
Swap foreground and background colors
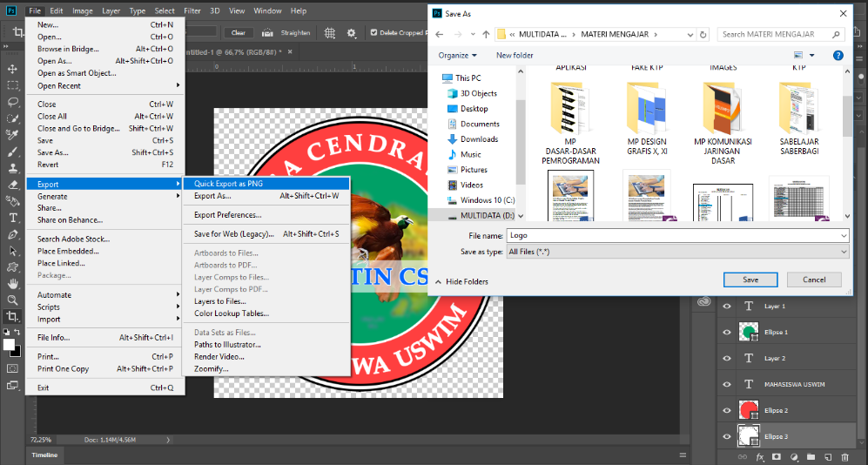coord(17,332)
